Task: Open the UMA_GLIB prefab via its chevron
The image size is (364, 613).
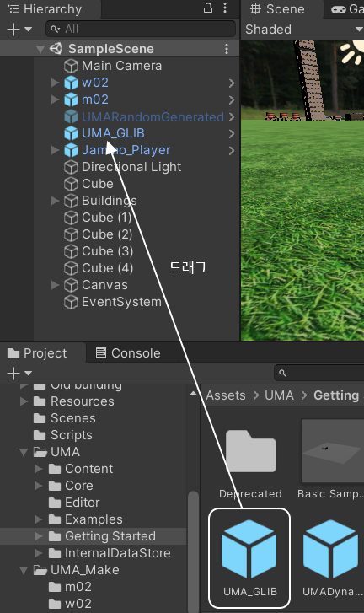Action: [x=232, y=134]
